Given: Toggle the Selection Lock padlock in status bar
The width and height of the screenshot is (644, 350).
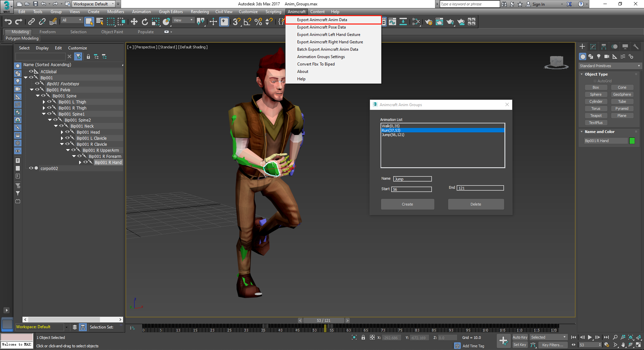Looking at the screenshot, I should point(363,338).
